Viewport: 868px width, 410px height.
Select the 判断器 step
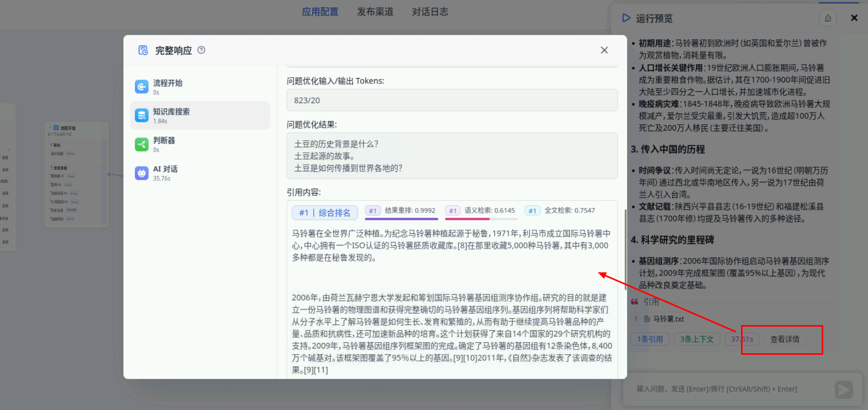coord(200,144)
